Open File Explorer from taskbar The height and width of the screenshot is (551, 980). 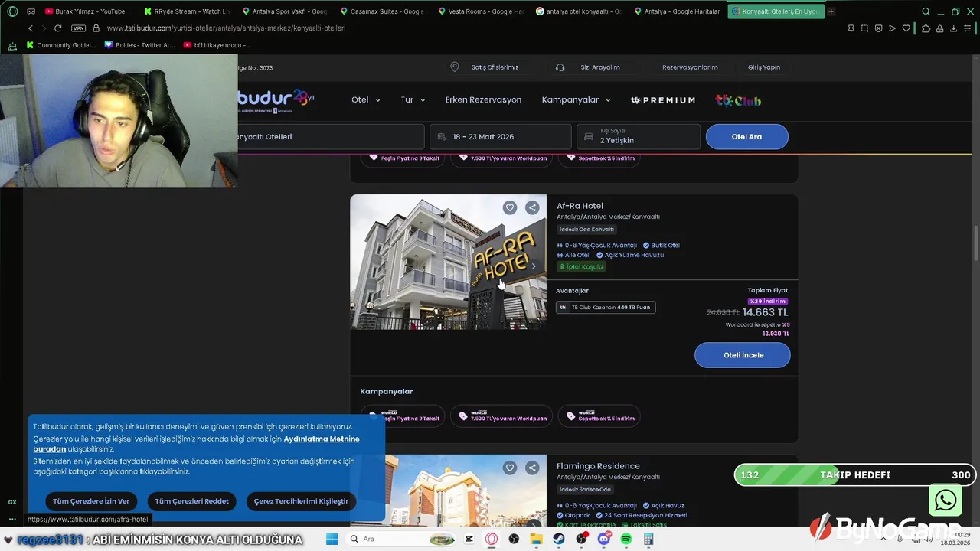pos(537,539)
